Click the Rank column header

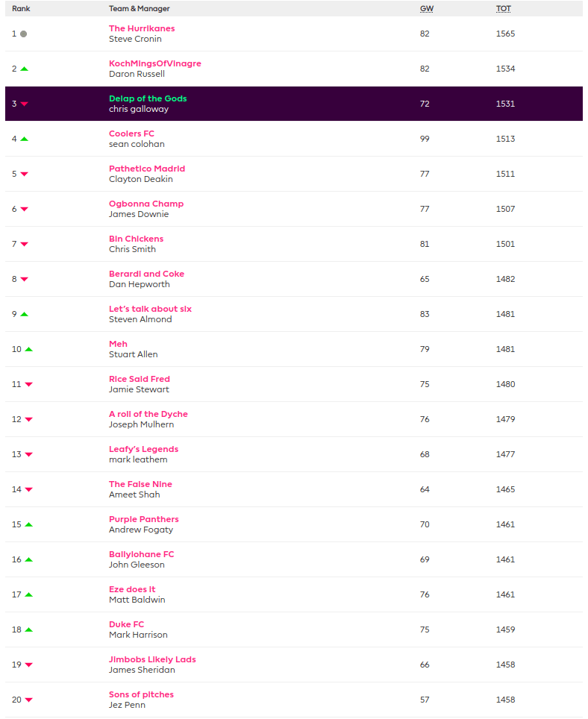pos(21,9)
